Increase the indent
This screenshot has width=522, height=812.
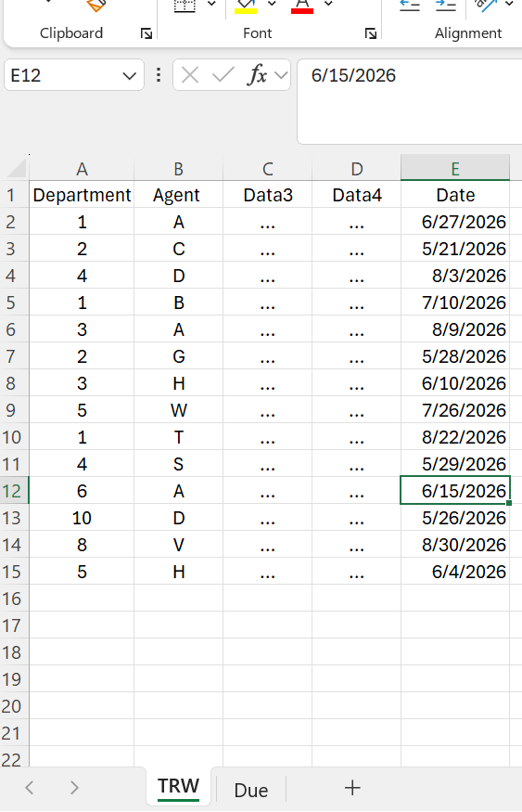445,6
